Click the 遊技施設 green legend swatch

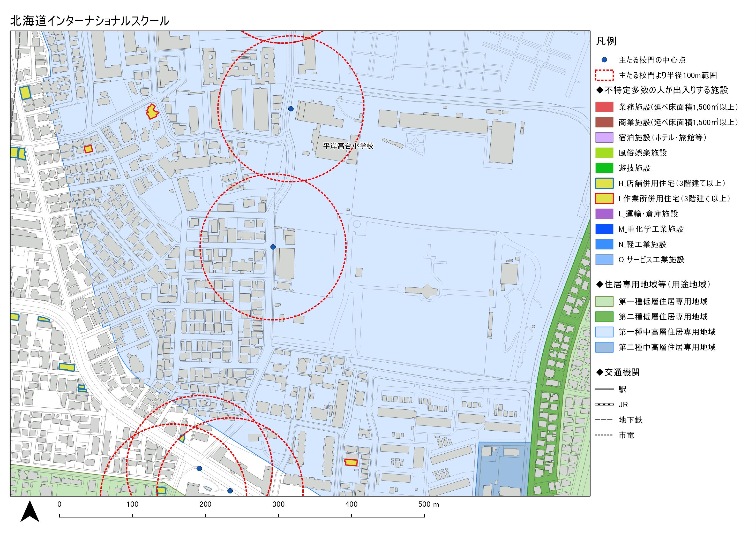(x=604, y=168)
